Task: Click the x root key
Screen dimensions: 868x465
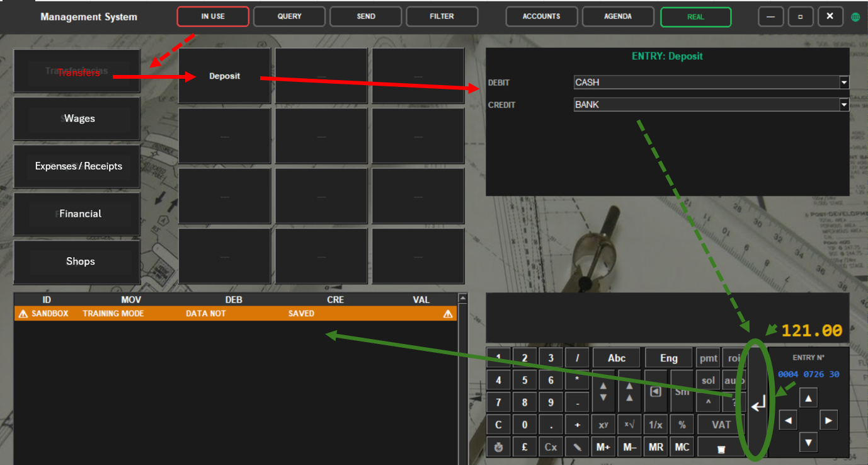Action: click(x=630, y=425)
